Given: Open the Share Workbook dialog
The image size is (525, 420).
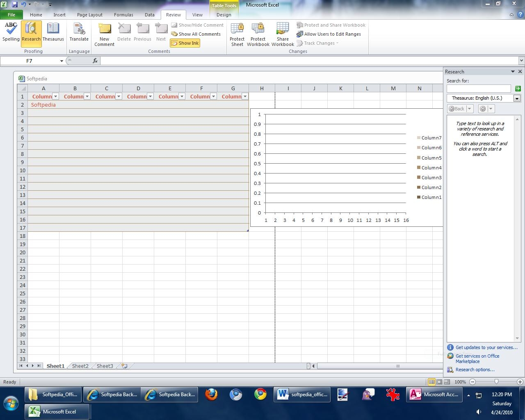Looking at the screenshot, I should (x=283, y=34).
